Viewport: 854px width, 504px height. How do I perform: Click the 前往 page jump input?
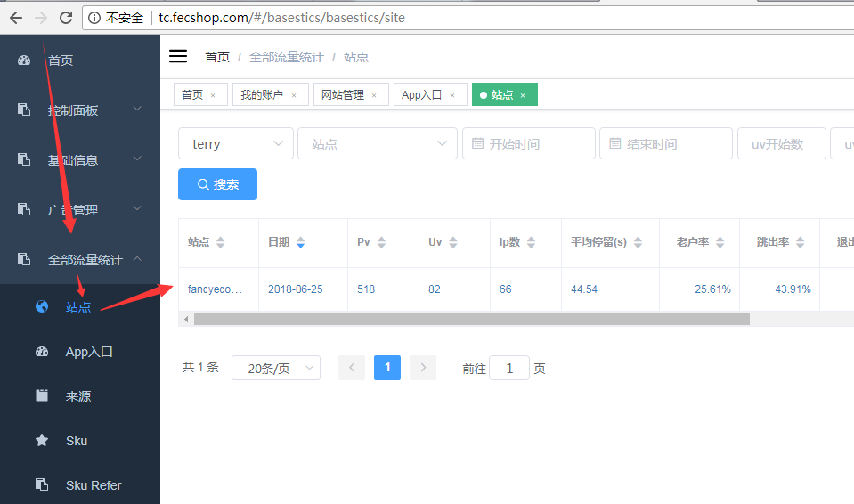click(x=509, y=368)
